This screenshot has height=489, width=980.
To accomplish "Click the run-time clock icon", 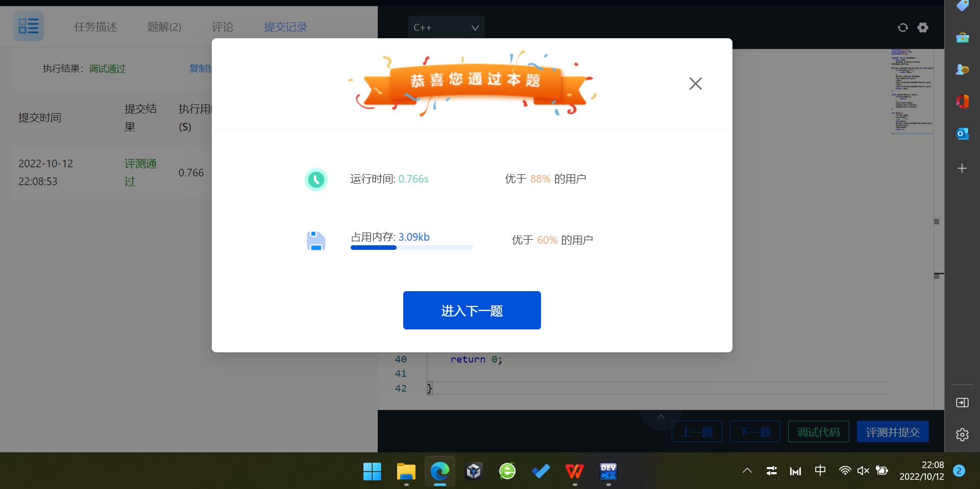I will tap(316, 179).
